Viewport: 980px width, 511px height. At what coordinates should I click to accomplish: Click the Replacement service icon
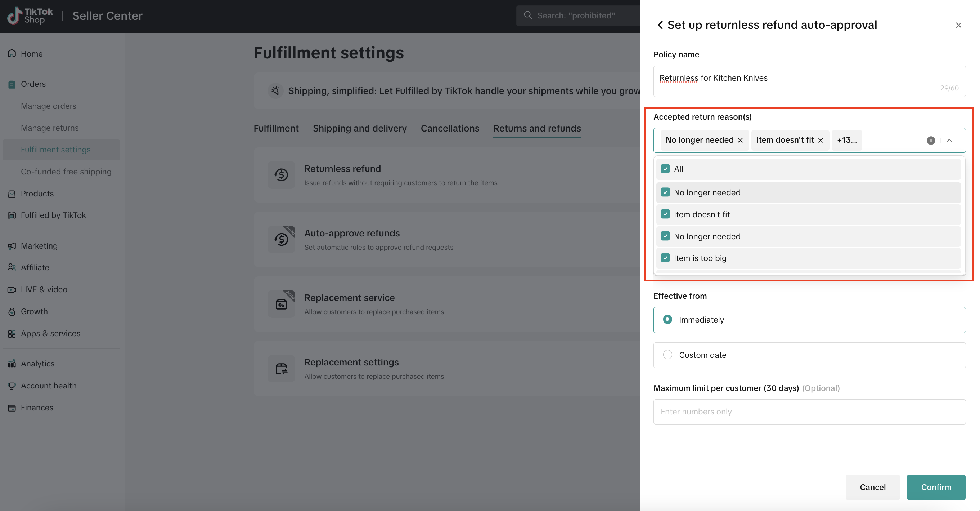click(281, 304)
